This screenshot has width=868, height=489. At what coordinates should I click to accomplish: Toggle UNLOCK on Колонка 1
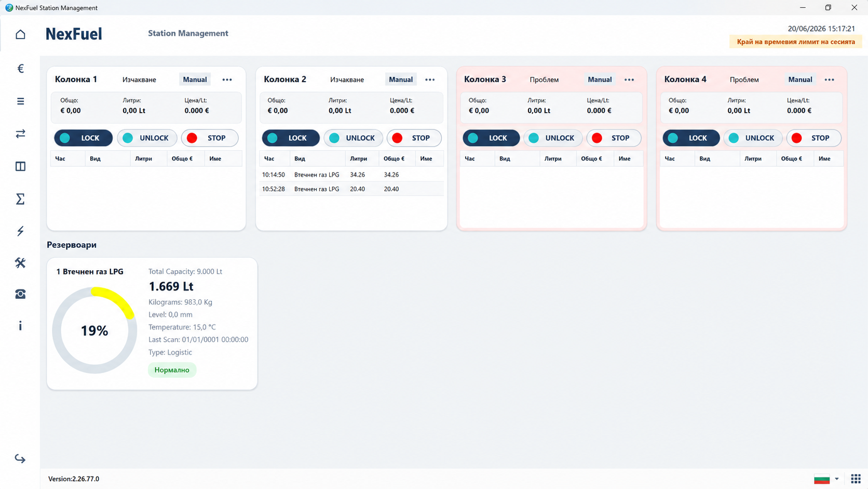pos(147,138)
